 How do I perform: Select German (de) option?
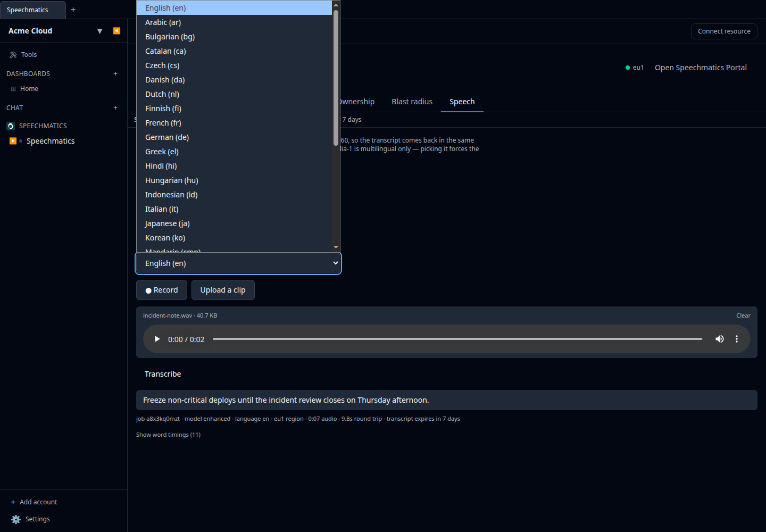[x=234, y=137]
